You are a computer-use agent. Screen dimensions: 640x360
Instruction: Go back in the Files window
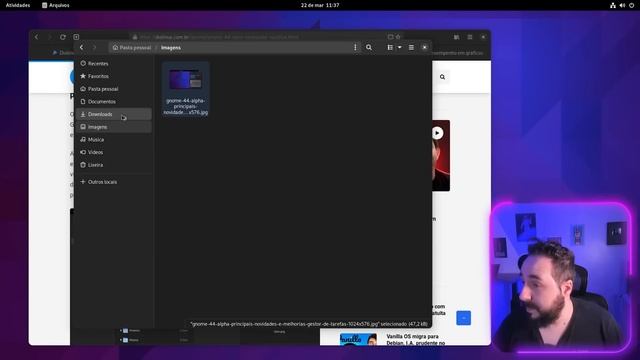82,47
